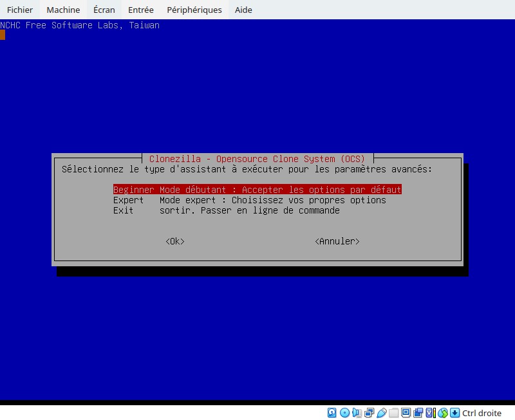The image size is (515, 420).
Task: Open the Machine menu
Action: pyautogui.click(x=63, y=10)
